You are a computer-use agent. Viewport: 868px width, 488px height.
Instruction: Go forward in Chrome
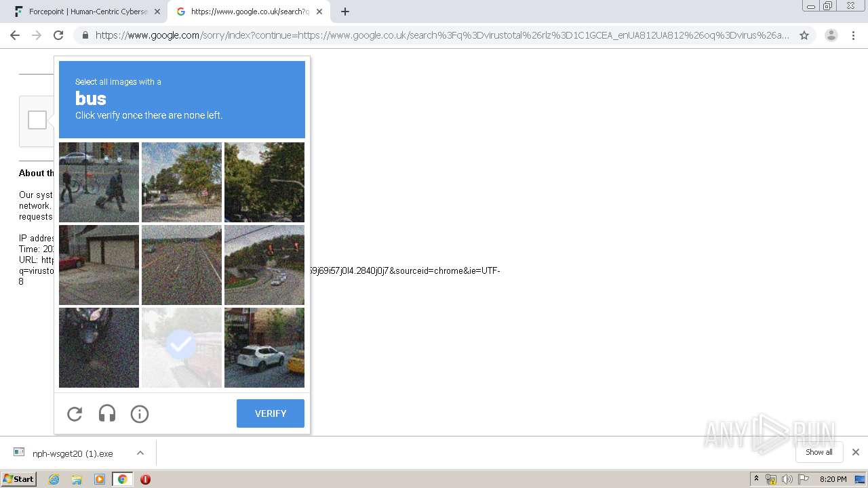coord(37,35)
